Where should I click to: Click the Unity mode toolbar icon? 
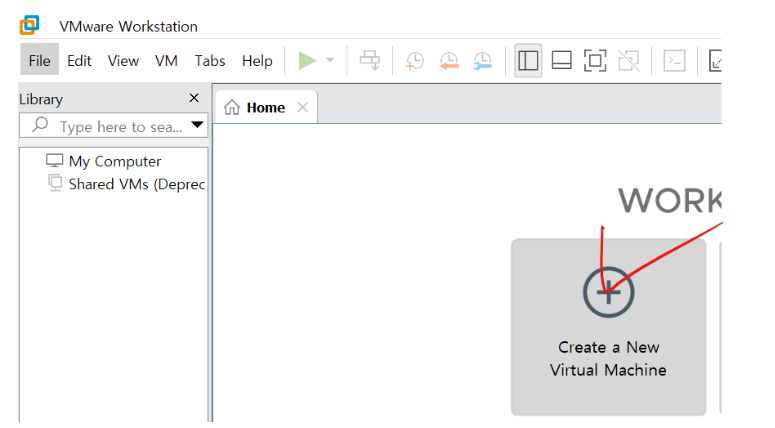629,61
